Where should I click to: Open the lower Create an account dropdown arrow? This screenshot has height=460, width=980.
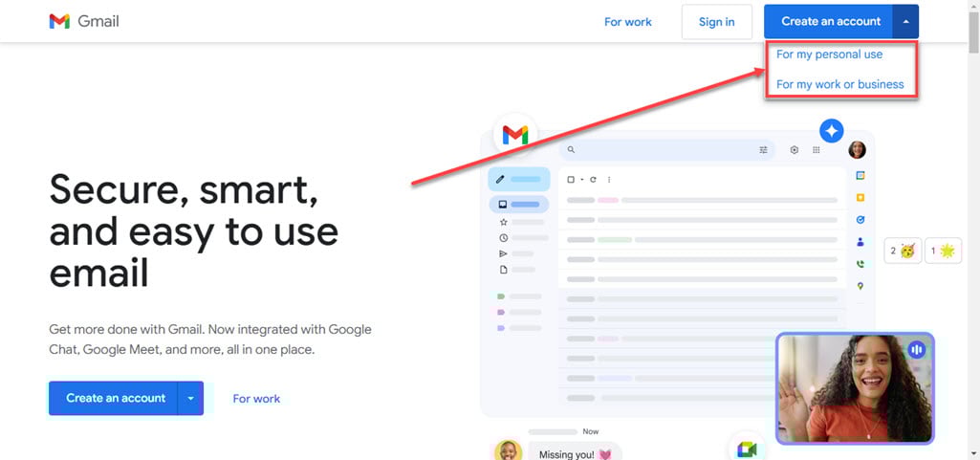click(191, 398)
